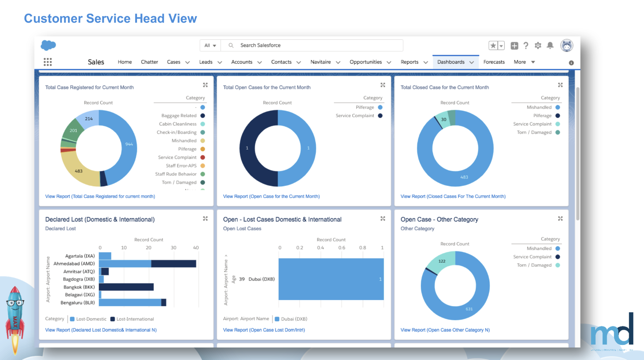644x360 pixels.
Task: Click the 631 segment in Other Category donut
Action: coord(469,309)
